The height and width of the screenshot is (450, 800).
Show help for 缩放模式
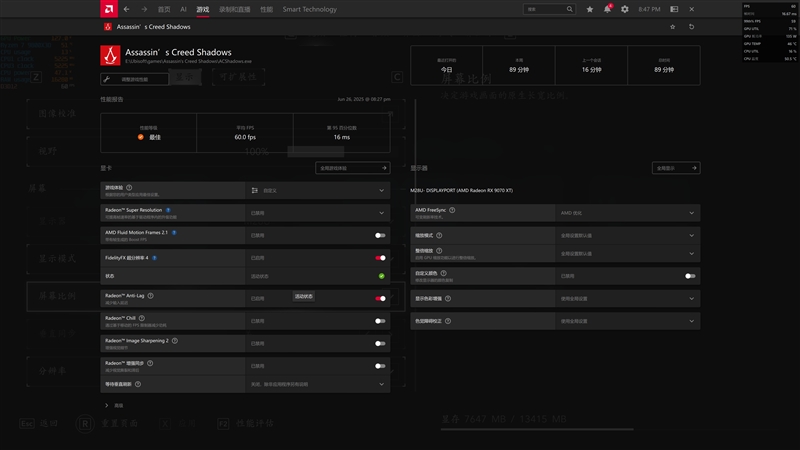click(439, 236)
